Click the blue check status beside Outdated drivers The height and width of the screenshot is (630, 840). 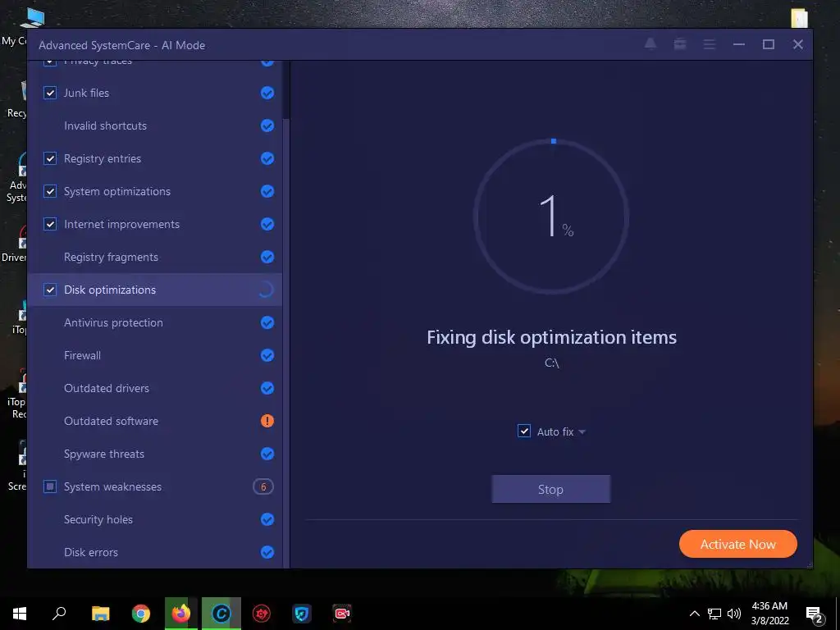267,388
